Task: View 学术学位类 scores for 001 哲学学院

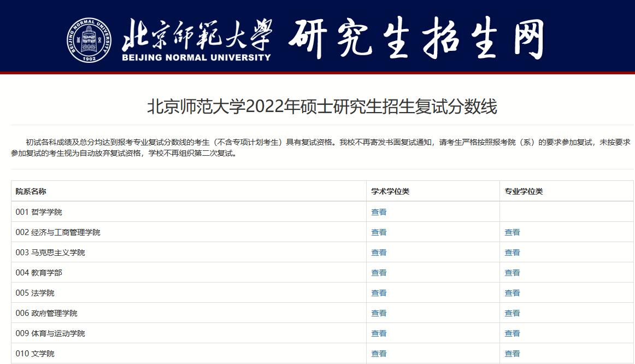Action: point(378,212)
